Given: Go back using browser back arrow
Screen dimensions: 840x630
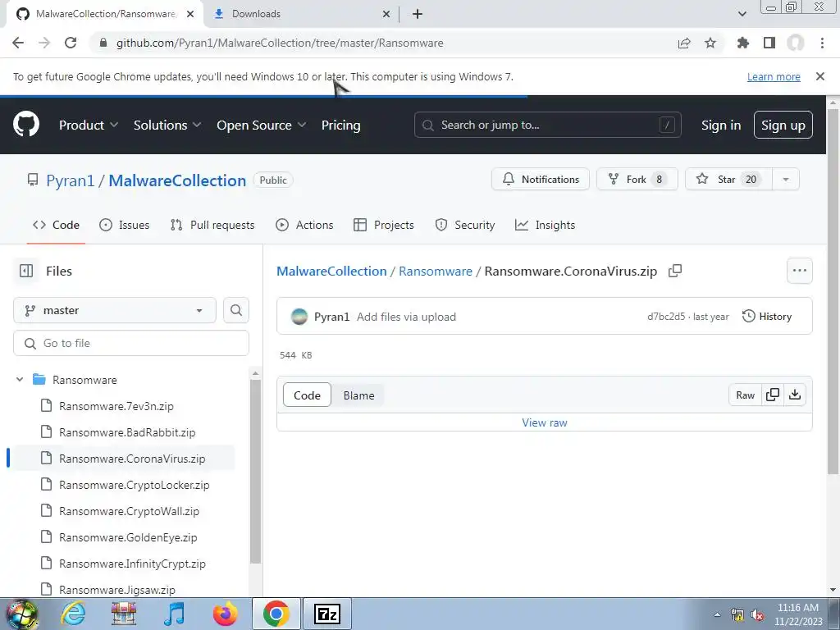Looking at the screenshot, I should [x=18, y=43].
